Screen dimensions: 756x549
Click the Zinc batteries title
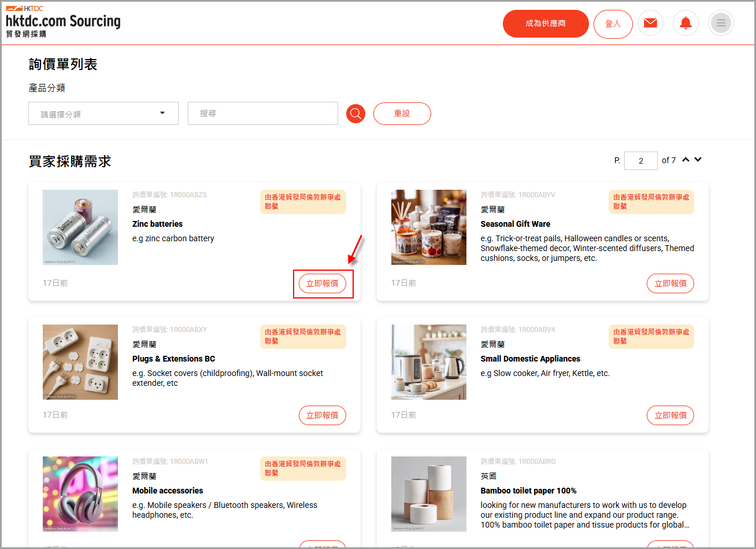tap(157, 224)
